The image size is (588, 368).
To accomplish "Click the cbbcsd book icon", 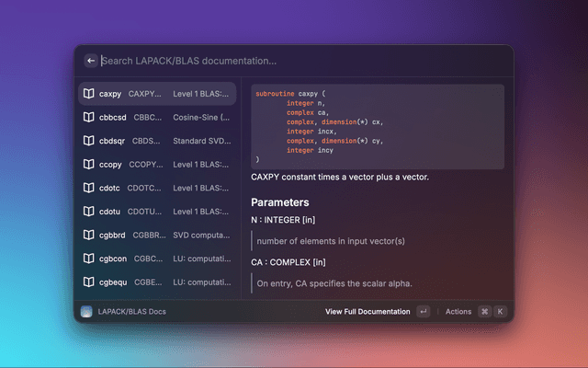I will [x=87, y=118].
